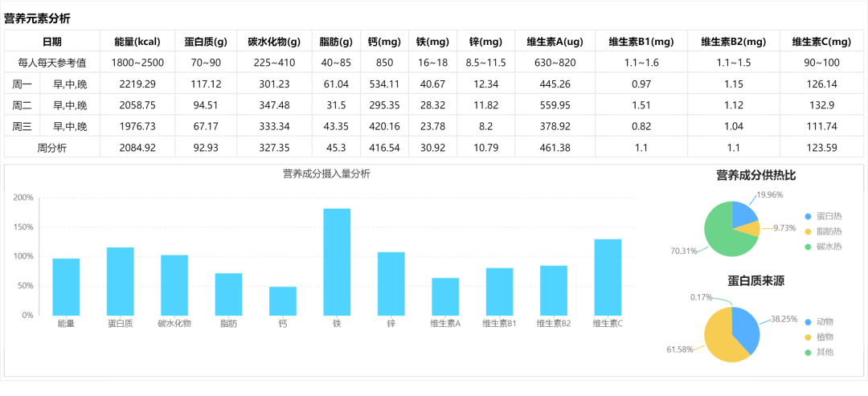
Task: Click the 维生素A(ug) column header
Action: 555,41
